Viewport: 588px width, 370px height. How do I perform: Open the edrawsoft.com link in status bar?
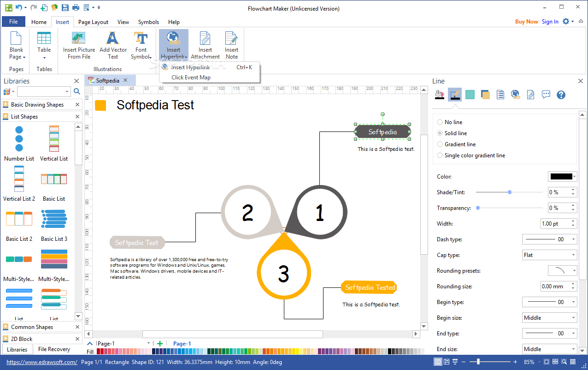(42, 362)
